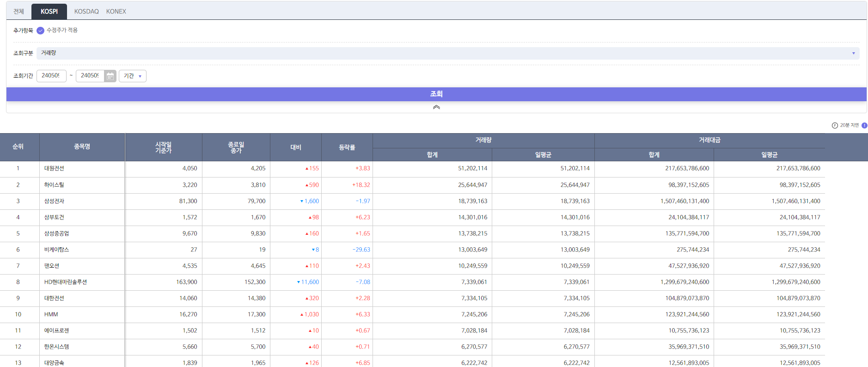Click 거래량 합계 column header
The width and height of the screenshot is (868, 367).
click(x=432, y=155)
